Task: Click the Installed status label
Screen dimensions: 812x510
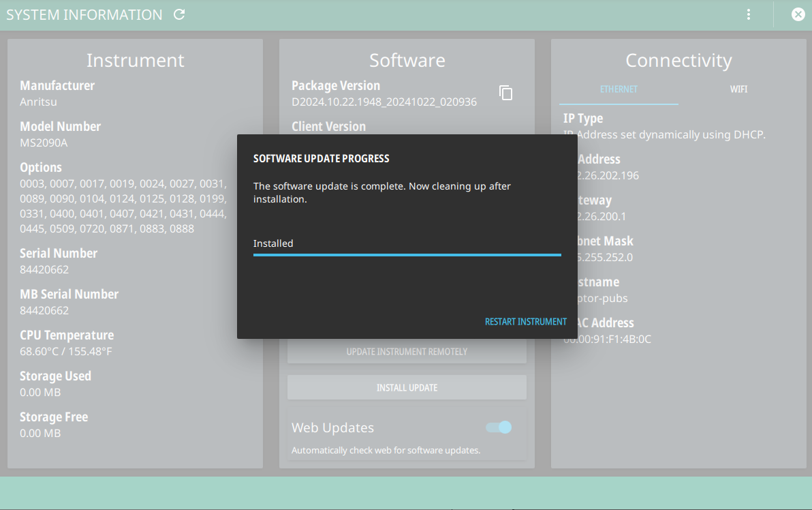Action: 273,243
